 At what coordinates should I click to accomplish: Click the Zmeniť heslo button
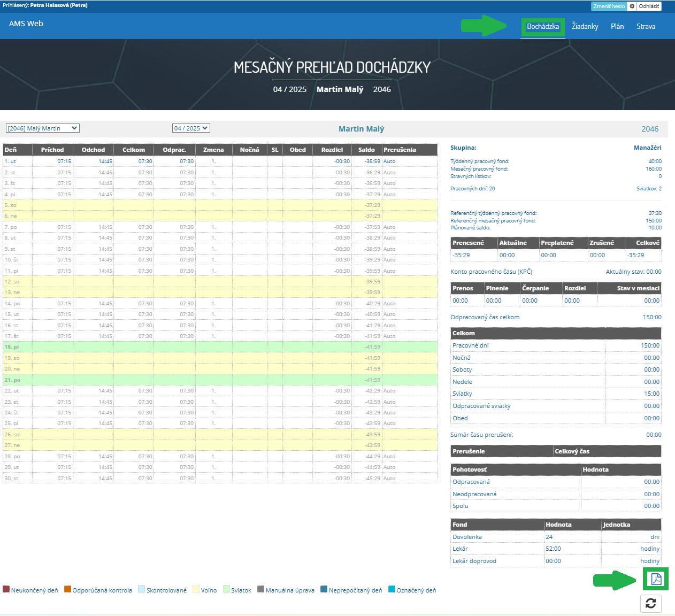point(609,6)
